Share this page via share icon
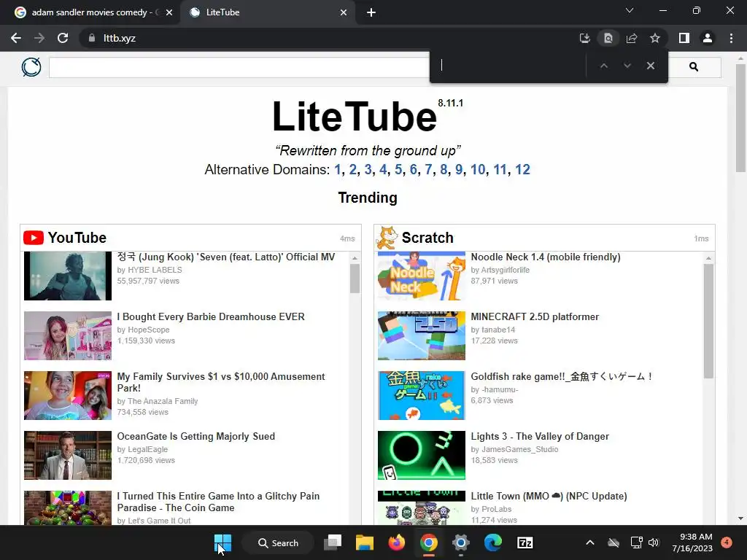Screen dimensions: 747x560 (632, 38)
